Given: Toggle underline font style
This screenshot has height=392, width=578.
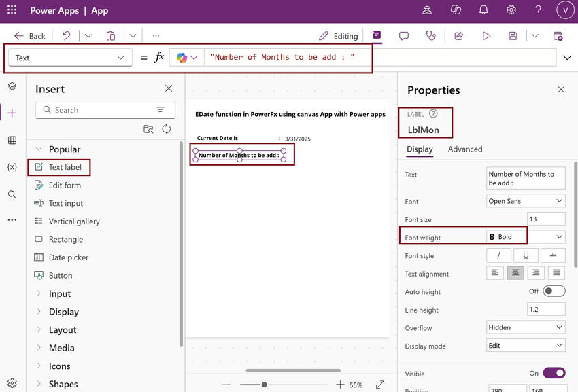Looking at the screenshot, I should coord(526,255).
